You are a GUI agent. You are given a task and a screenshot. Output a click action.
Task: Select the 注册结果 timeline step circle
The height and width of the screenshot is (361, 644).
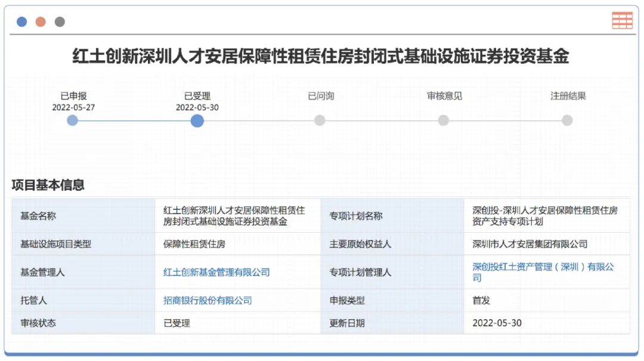[567, 121]
